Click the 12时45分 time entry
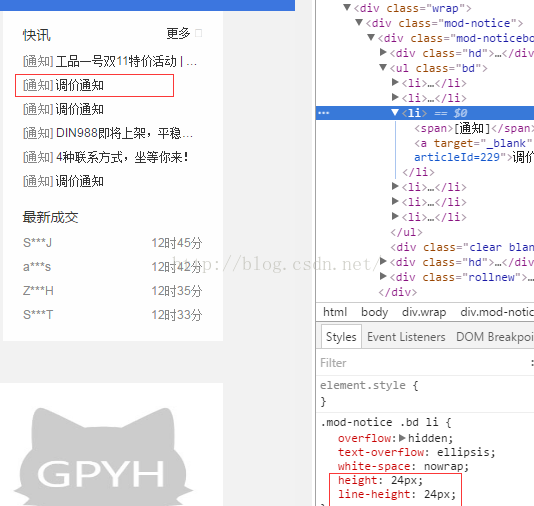The width and height of the screenshot is (534, 506). [177, 243]
